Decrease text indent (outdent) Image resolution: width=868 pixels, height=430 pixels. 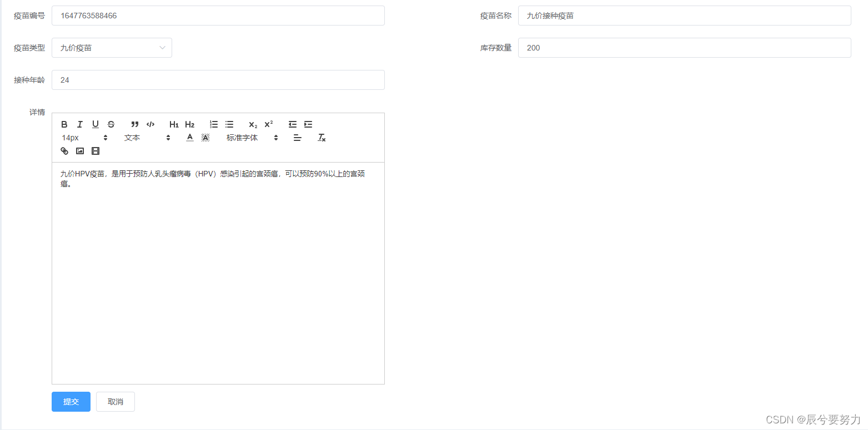[x=292, y=124]
